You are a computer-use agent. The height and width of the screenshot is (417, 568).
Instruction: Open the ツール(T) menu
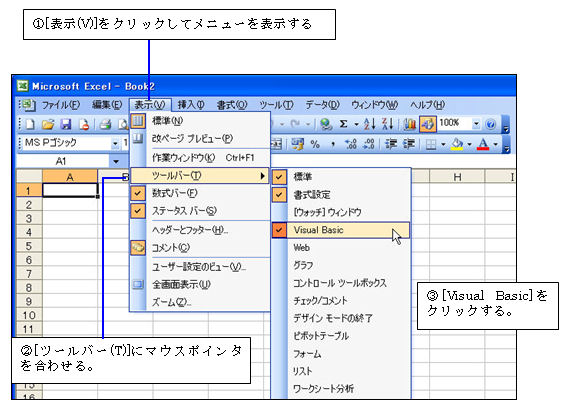[x=276, y=105]
